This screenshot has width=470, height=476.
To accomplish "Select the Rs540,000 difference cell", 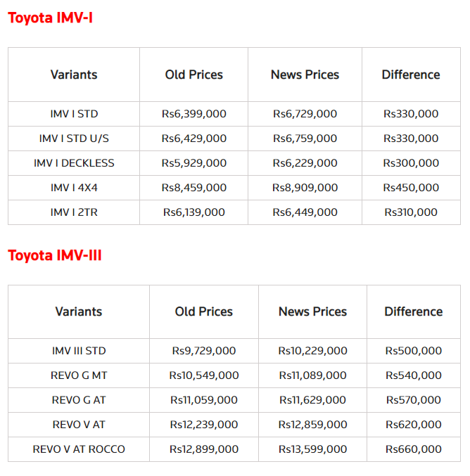I will pyautogui.click(x=414, y=375).
